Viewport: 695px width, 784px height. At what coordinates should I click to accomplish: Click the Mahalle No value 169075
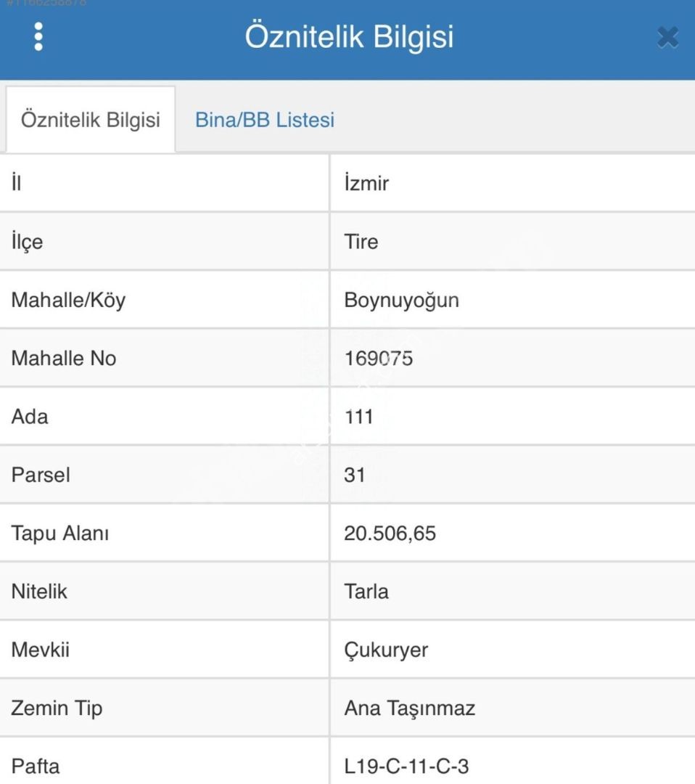pyautogui.click(x=378, y=359)
